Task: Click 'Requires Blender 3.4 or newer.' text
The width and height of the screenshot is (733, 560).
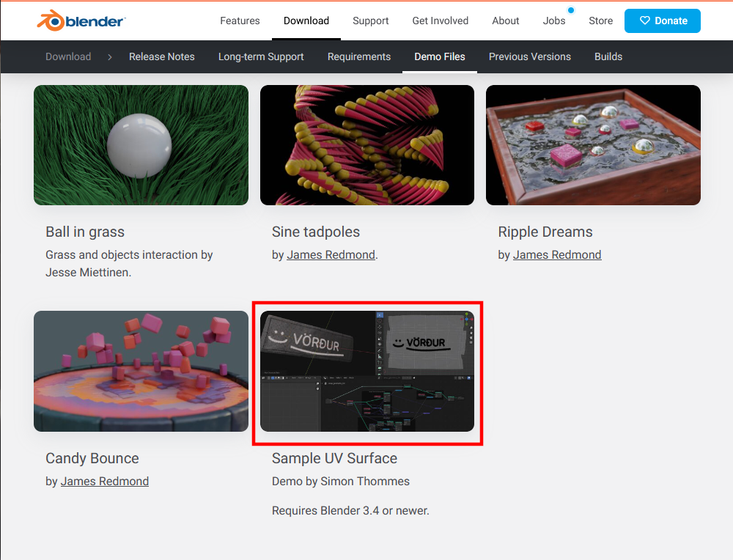Action: coord(350,510)
